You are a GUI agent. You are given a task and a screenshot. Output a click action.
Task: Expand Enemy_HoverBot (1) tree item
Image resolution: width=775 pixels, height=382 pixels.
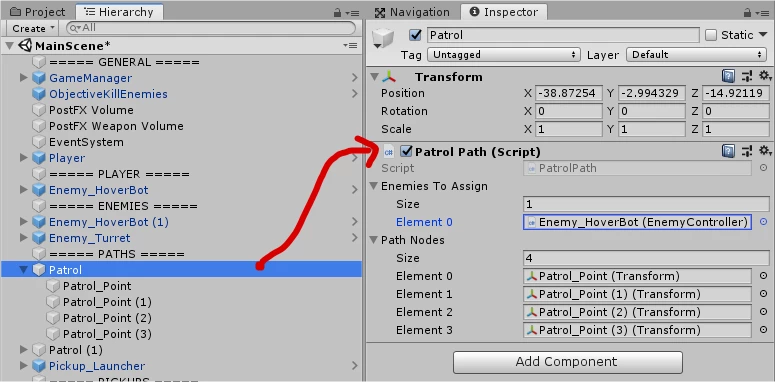click(x=24, y=222)
